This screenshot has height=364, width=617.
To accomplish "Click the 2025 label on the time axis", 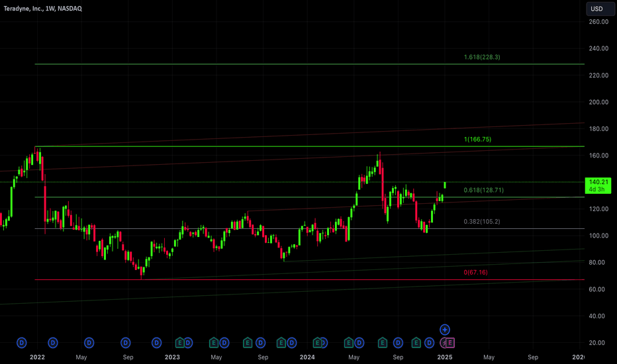I will point(445,357).
